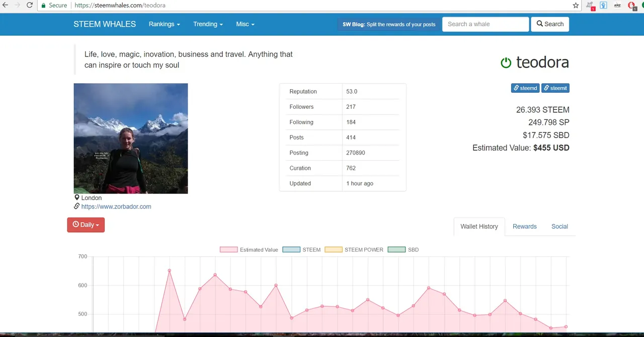Click the Updated value 1 hour ago
The height and width of the screenshot is (337, 644).
pos(360,183)
